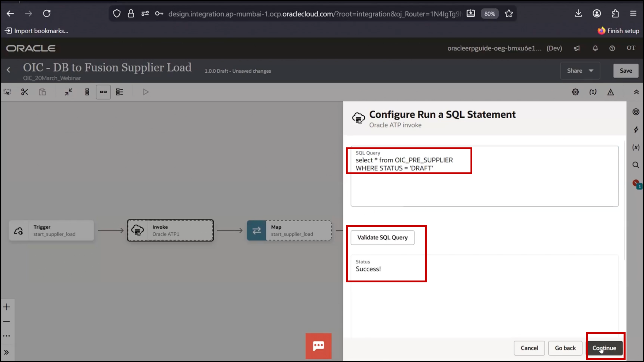Image resolution: width=644 pixels, height=362 pixels.
Task: Open Invokes lightning icon in side rail
Action: [x=636, y=130]
